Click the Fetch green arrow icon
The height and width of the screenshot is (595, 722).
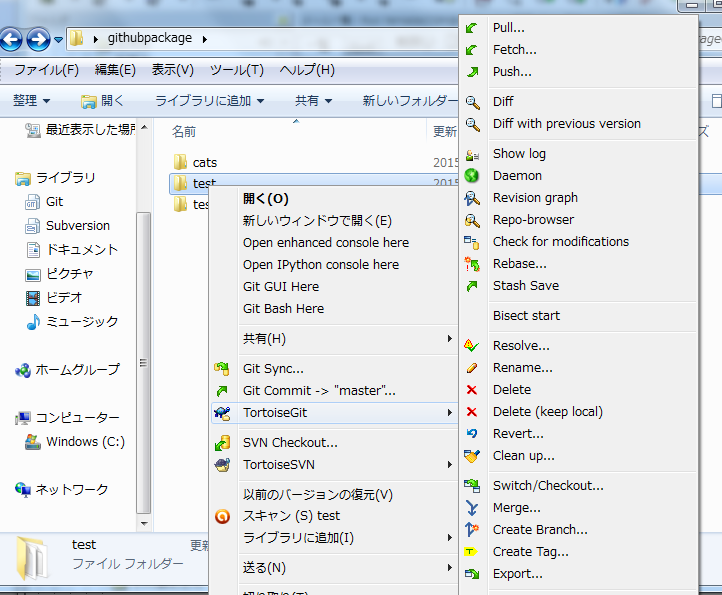click(472, 50)
